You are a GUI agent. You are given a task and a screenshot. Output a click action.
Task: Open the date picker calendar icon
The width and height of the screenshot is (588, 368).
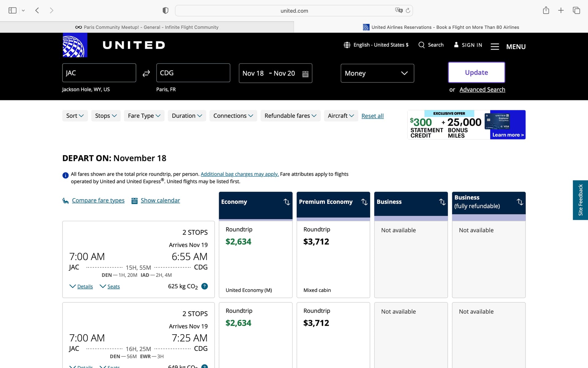[305, 74]
